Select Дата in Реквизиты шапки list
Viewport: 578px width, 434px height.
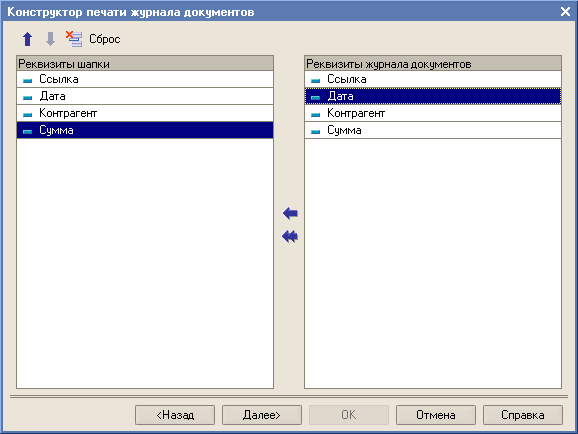pos(145,96)
